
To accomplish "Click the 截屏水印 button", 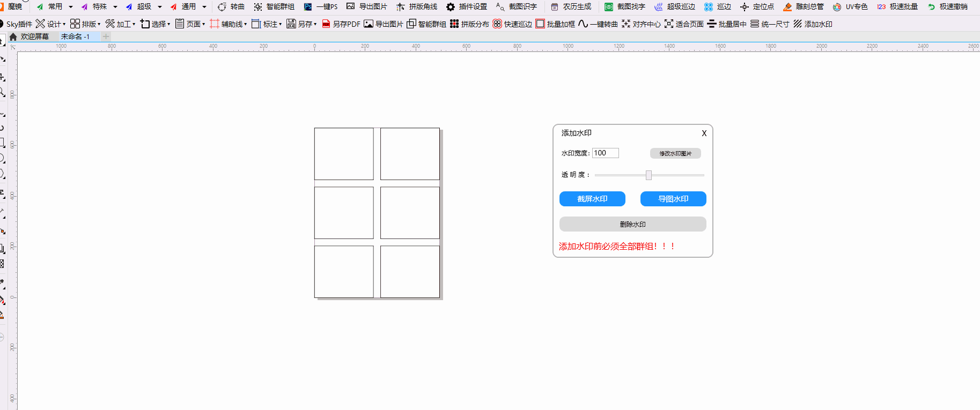I will tap(592, 199).
